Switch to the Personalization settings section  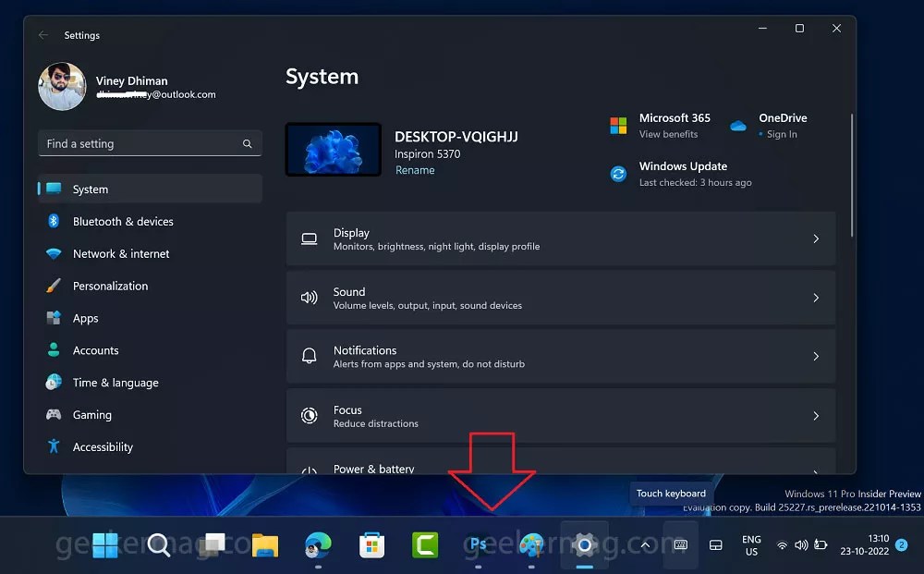(x=112, y=286)
